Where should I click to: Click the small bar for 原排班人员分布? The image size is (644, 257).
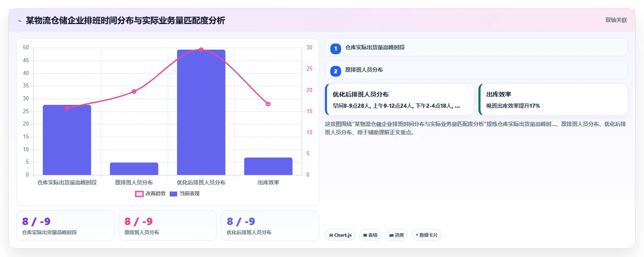[x=134, y=169]
